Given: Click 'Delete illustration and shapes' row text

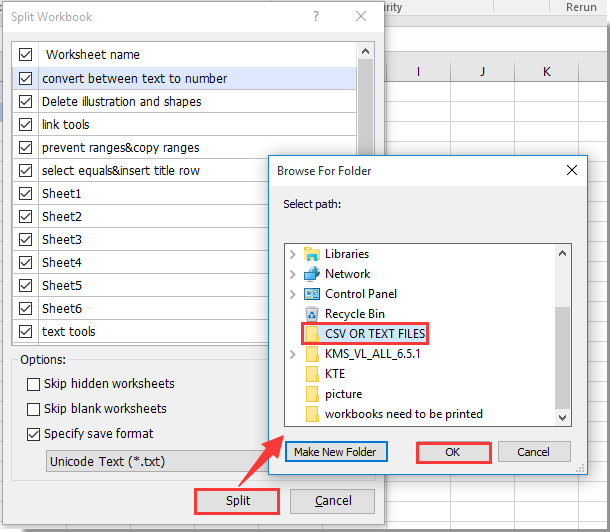Looking at the screenshot, I should (121, 102).
